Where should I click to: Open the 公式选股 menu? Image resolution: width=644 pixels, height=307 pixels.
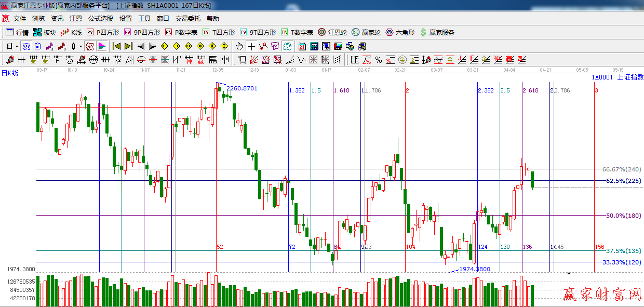[x=100, y=18]
